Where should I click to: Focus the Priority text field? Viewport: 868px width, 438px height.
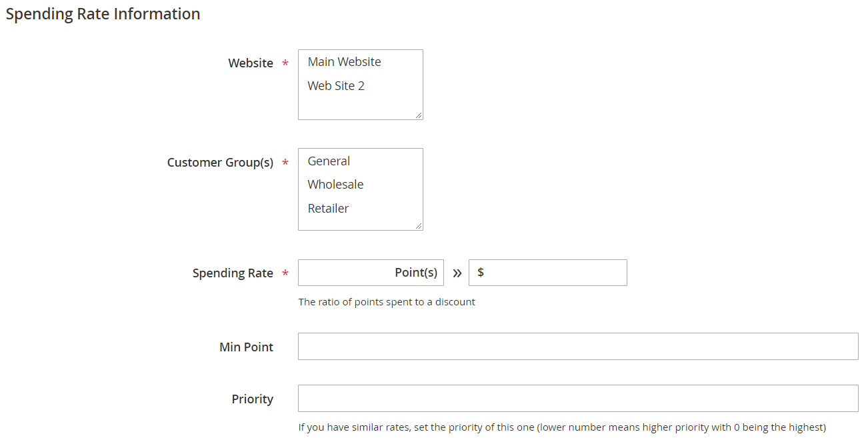coord(577,399)
